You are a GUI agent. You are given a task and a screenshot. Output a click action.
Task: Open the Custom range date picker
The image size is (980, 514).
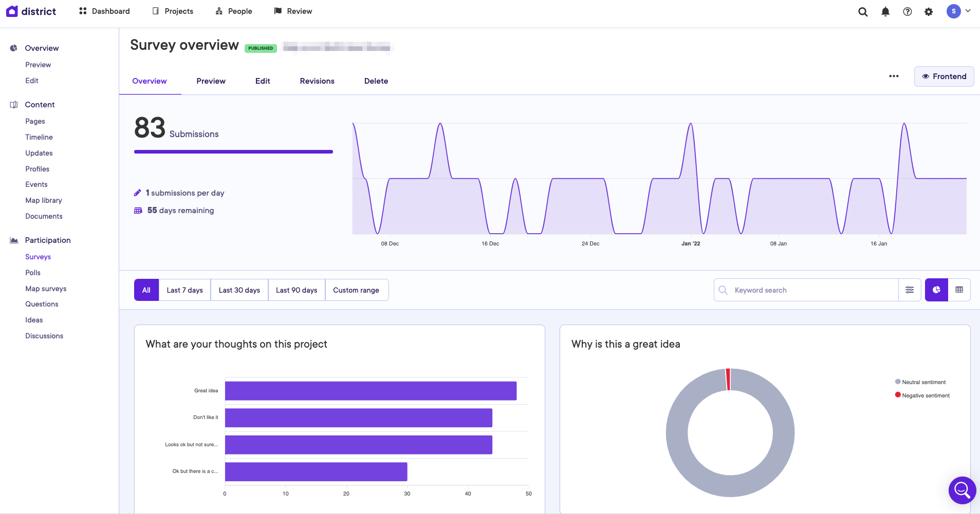tap(356, 290)
